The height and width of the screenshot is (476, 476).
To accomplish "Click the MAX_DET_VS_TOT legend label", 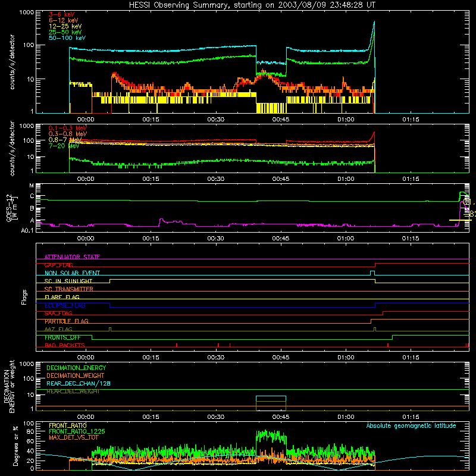I will click(x=73, y=437).
